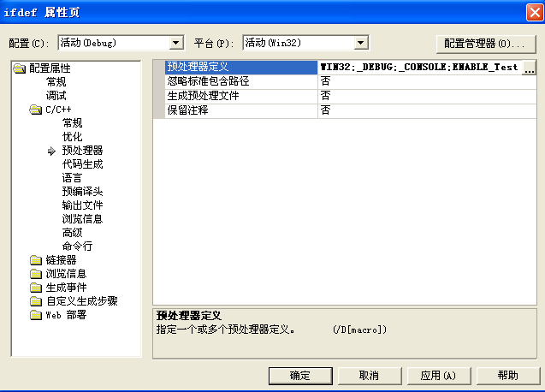Select 代码生成 in the tree

click(x=82, y=164)
